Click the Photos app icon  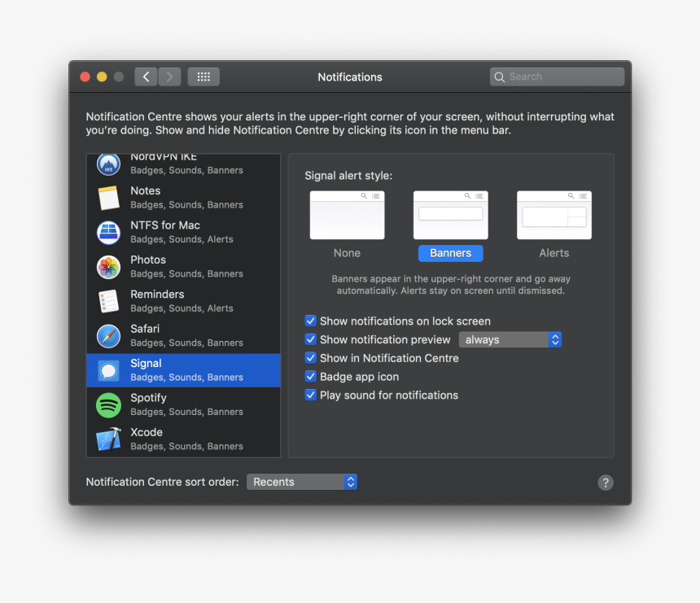[x=108, y=267]
